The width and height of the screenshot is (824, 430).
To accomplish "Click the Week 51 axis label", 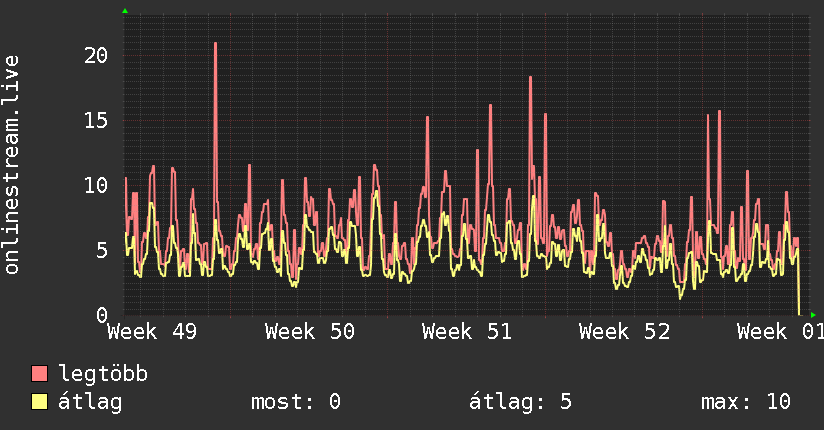I will [x=467, y=332].
